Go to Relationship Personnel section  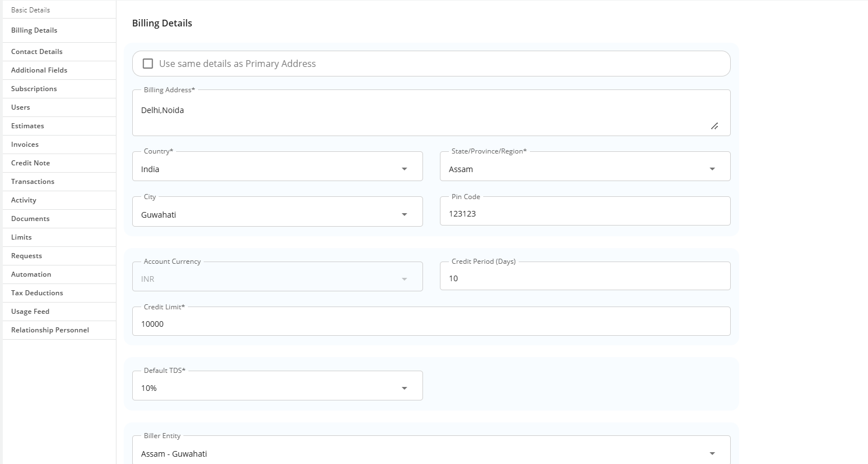(50, 330)
